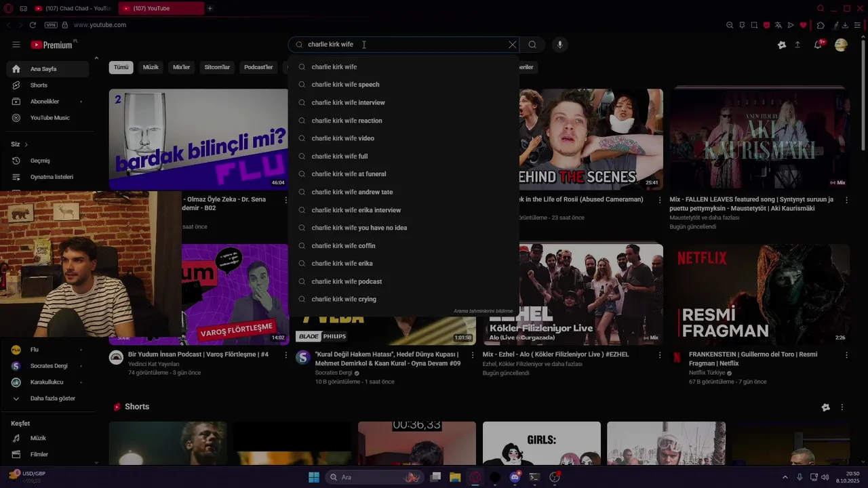Image resolution: width=868 pixels, height=488 pixels.
Task: Open Oynatma listeleri in the sidebar
Action: pyautogui.click(x=47, y=177)
